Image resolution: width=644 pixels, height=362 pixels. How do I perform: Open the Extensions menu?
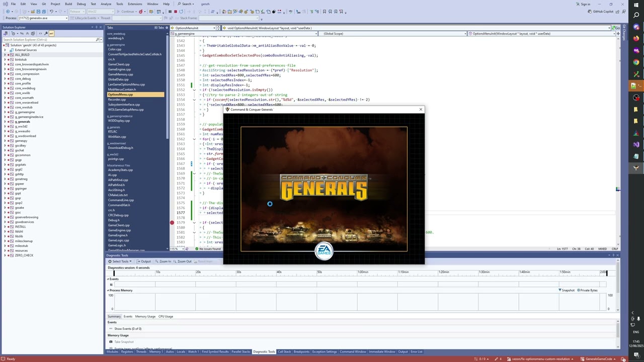click(135, 4)
